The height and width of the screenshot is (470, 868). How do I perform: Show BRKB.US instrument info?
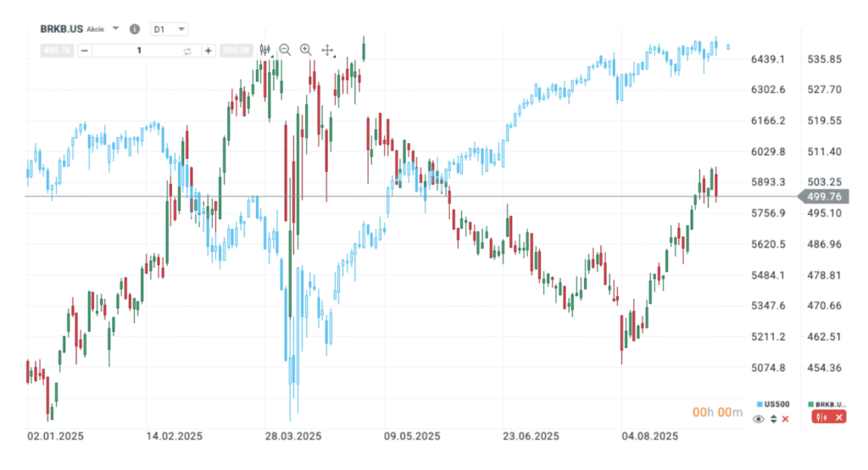(134, 29)
